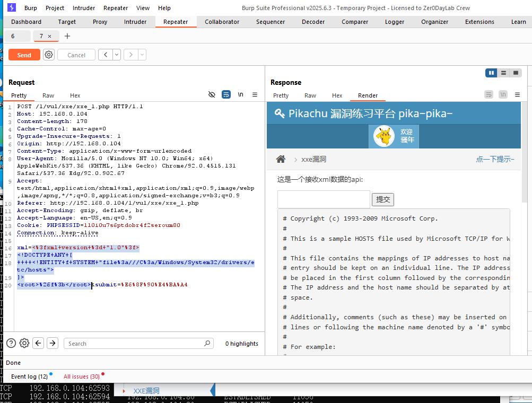Go to next request history arrow
The width and height of the screenshot is (532, 403).
(131, 55)
